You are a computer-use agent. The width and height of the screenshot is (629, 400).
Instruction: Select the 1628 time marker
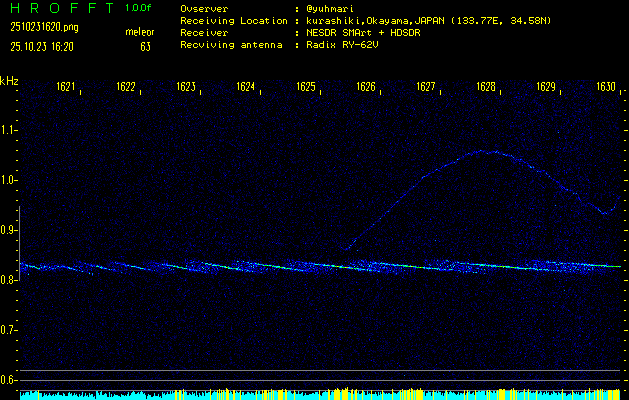tap(486, 88)
